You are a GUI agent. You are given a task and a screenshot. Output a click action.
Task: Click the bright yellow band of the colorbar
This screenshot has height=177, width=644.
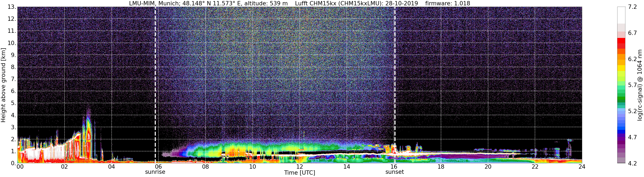click(621, 68)
